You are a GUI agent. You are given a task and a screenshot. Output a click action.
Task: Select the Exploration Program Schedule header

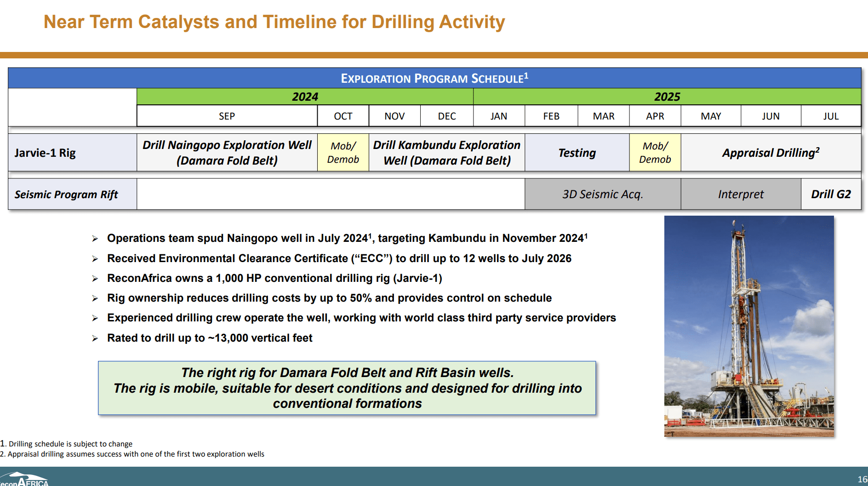435,78
